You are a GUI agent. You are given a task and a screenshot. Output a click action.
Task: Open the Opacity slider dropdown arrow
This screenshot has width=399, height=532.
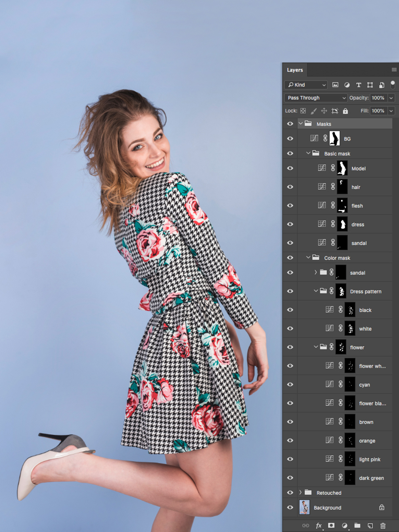tap(391, 98)
